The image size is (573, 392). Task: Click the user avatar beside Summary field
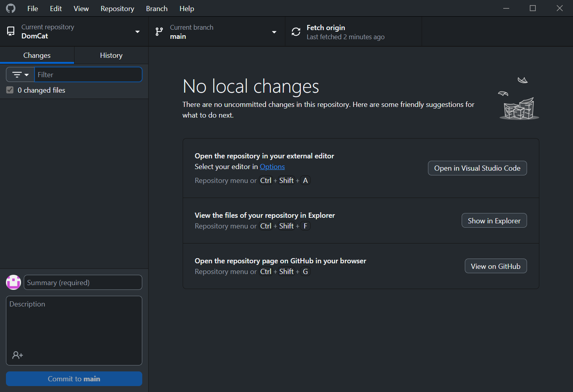[x=13, y=282]
